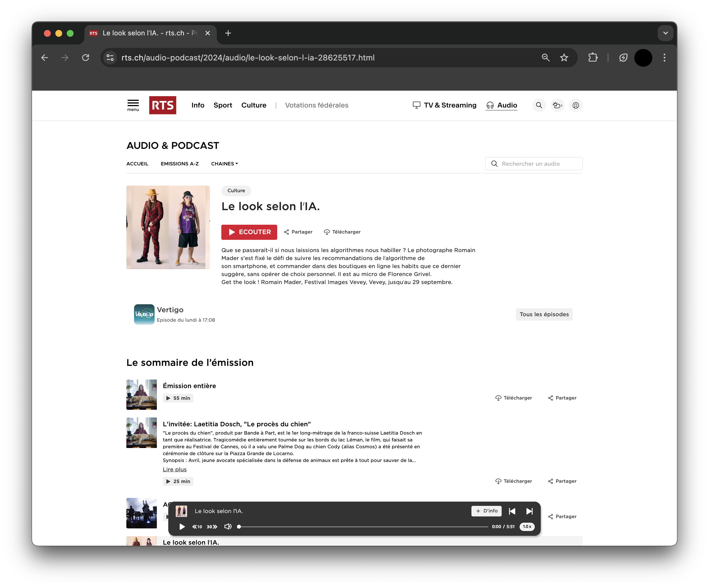709x588 pixels.
Task: Open the site search magnifier icon
Action: [x=539, y=105]
